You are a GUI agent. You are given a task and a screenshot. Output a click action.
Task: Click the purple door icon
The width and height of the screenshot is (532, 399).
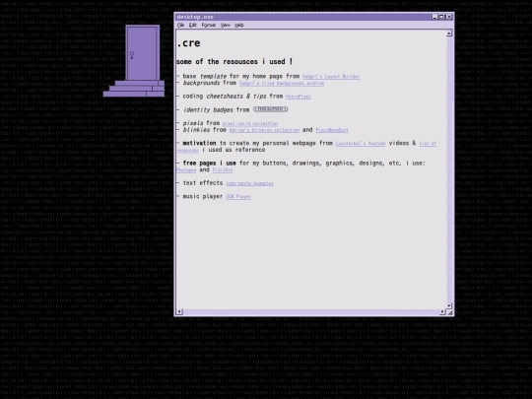134,61
